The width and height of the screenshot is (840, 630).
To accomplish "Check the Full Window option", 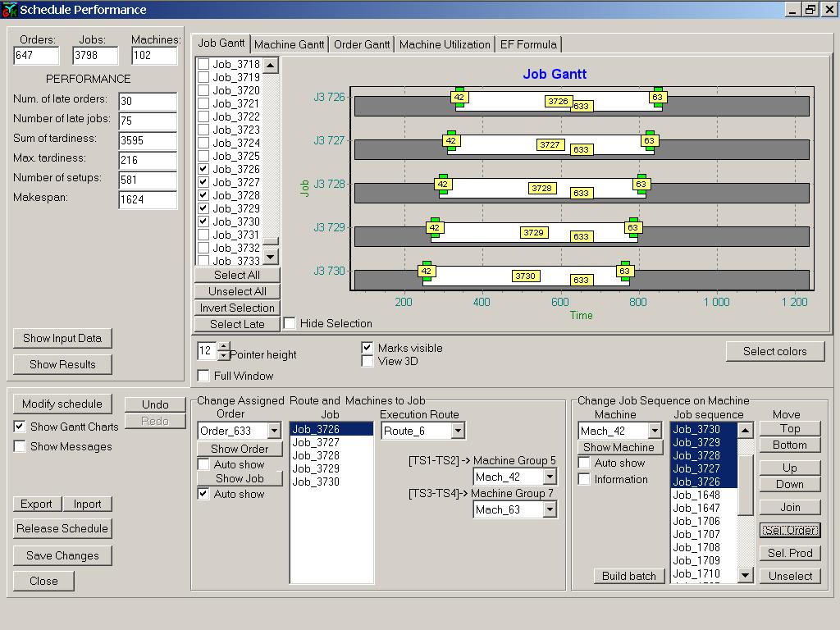I will tap(203, 376).
